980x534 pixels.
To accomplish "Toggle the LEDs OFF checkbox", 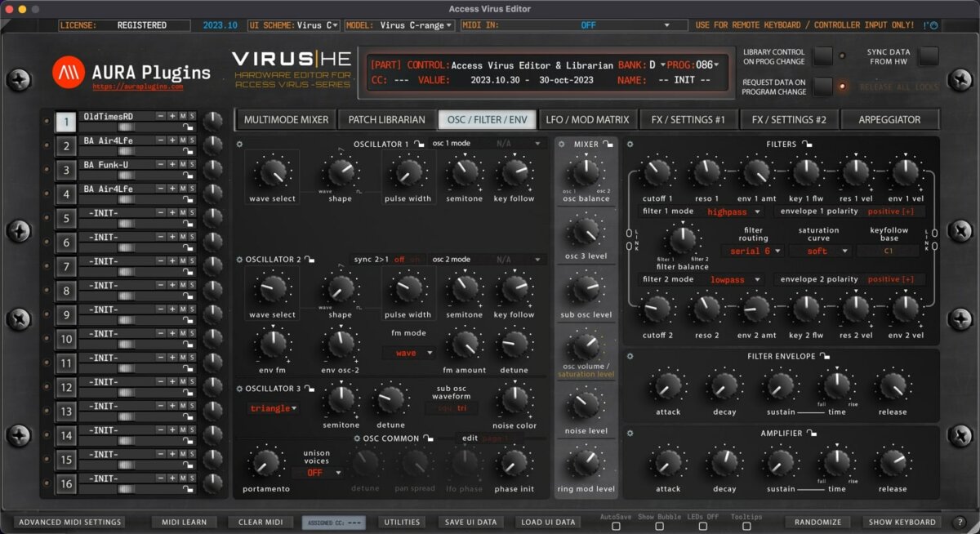I will tap(703, 527).
